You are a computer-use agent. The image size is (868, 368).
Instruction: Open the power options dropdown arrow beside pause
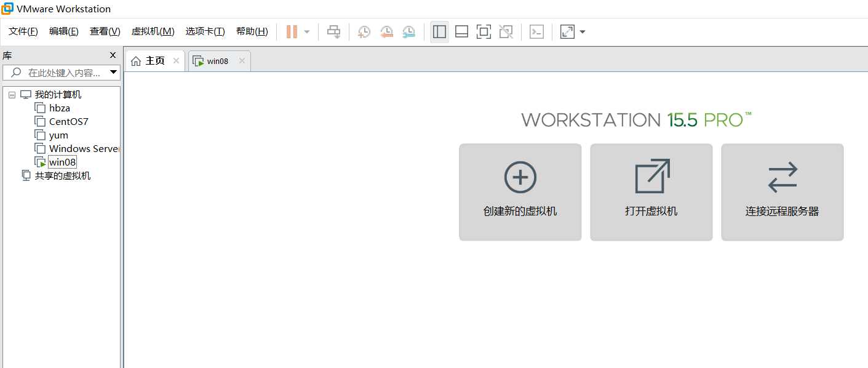307,31
